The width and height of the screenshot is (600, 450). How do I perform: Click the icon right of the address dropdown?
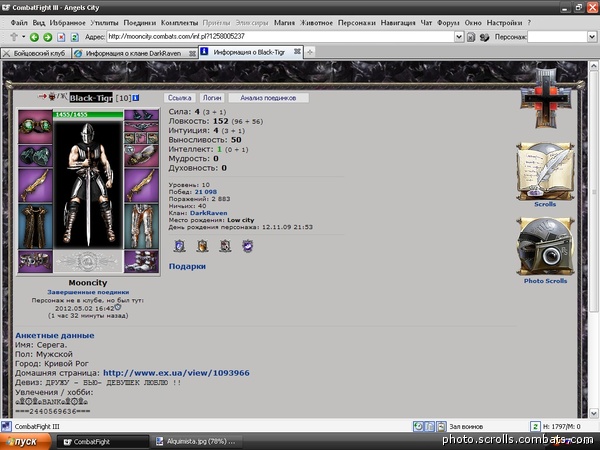tap(471, 37)
